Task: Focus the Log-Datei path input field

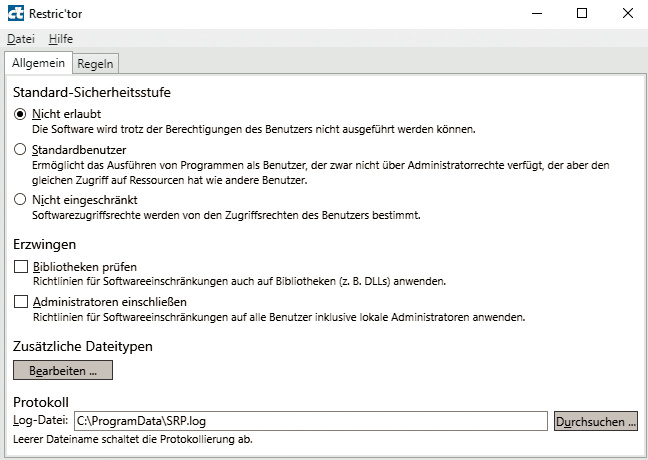Action: tap(310, 422)
